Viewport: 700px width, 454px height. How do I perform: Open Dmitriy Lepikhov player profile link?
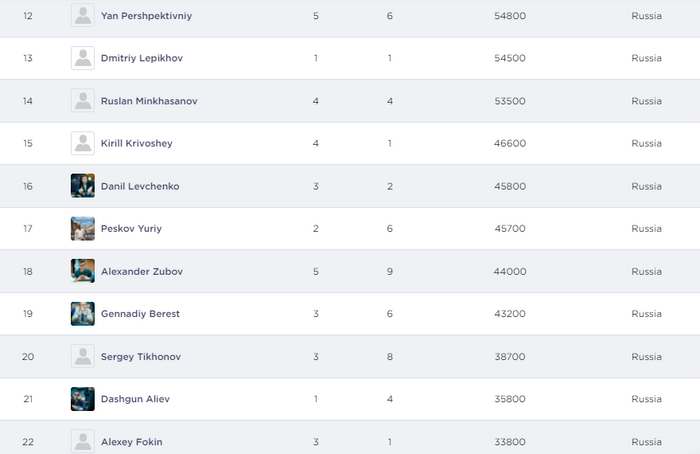[142, 58]
